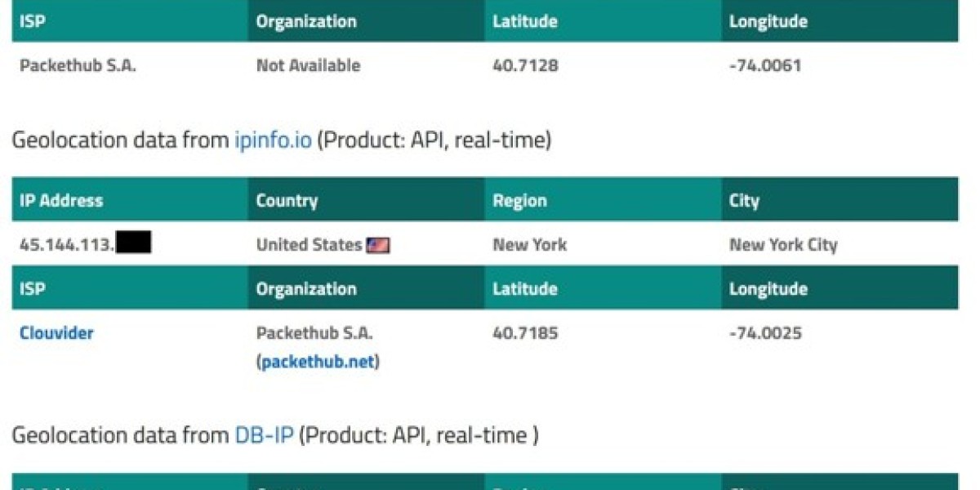Click the Not Available organization cell

click(x=308, y=66)
